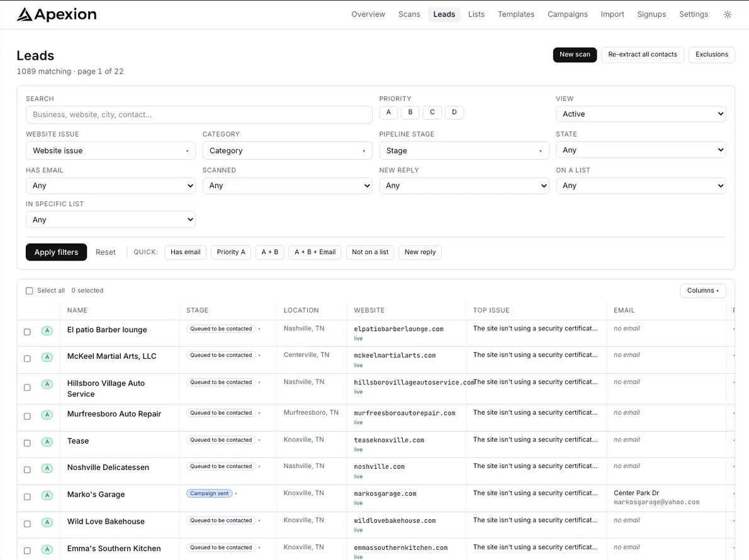Open the State dropdown

[641, 150]
